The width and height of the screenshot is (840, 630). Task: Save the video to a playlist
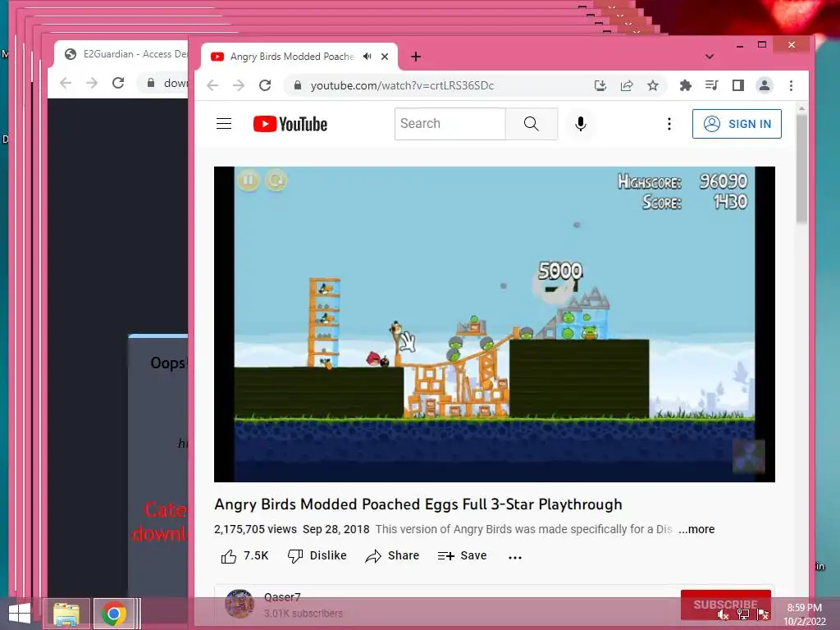pos(462,556)
